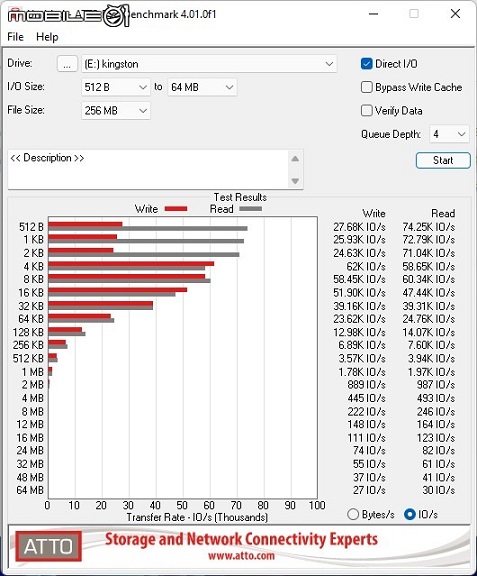Select the IO/s radio button
The image size is (477, 576).
[x=410, y=514]
